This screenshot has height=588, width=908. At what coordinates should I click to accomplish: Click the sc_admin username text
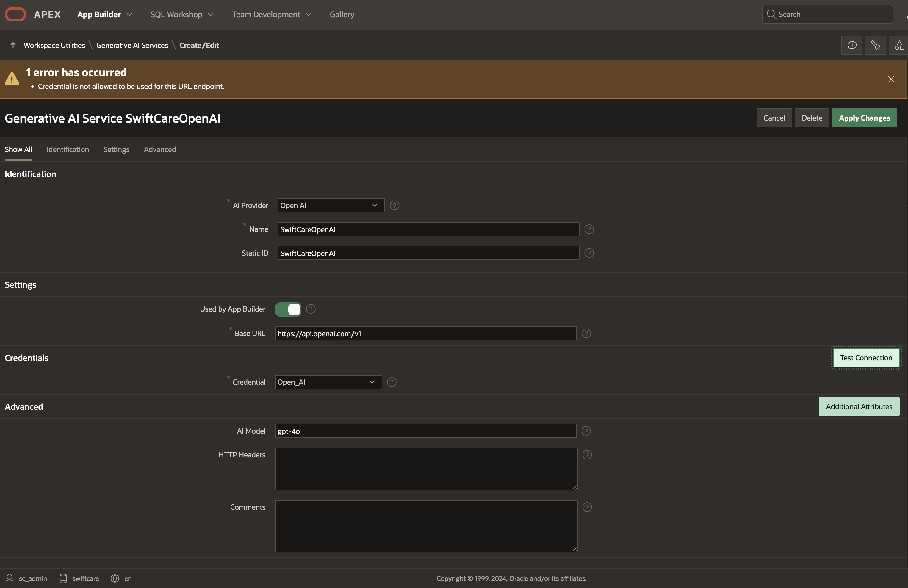33,578
